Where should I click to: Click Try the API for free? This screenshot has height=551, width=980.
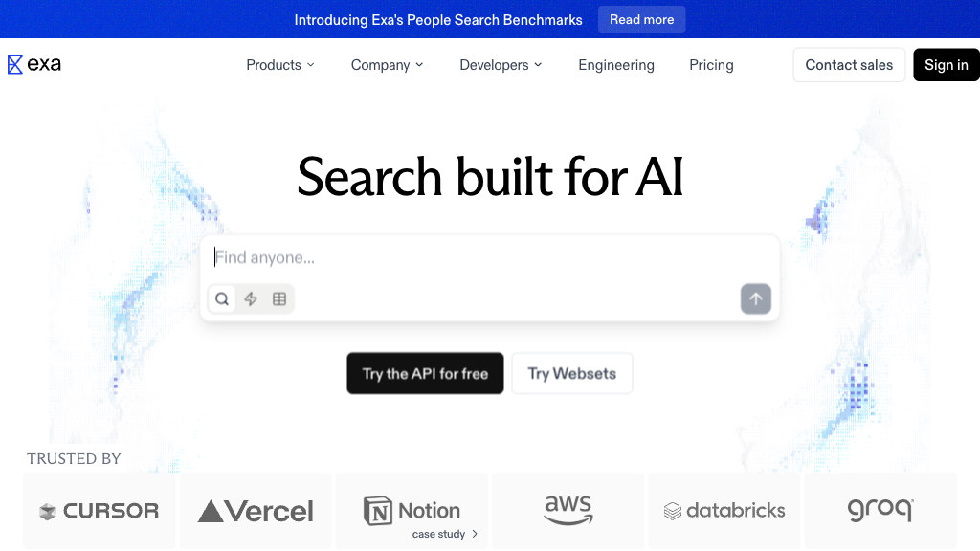pyautogui.click(x=425, y=374)
